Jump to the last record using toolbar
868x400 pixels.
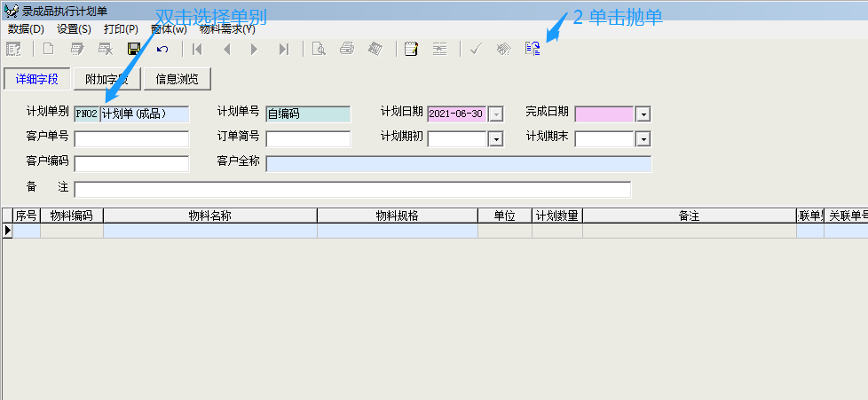[284, 49]
